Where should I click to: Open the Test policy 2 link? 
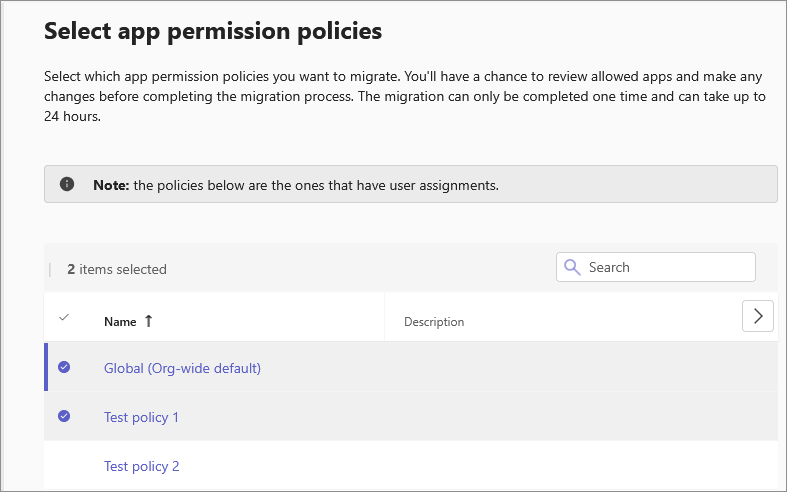click(x=141, y=466)
